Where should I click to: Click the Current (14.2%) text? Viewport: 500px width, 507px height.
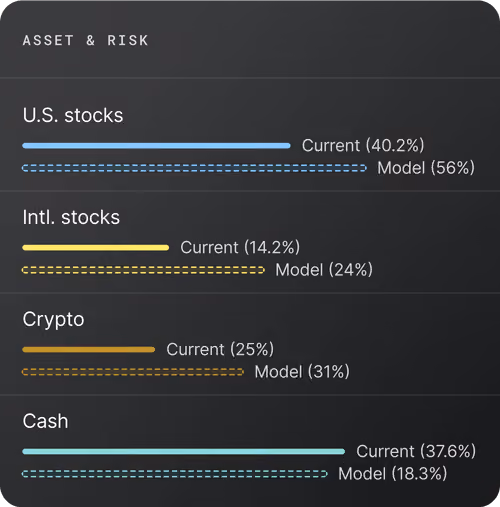pos(240,247)
